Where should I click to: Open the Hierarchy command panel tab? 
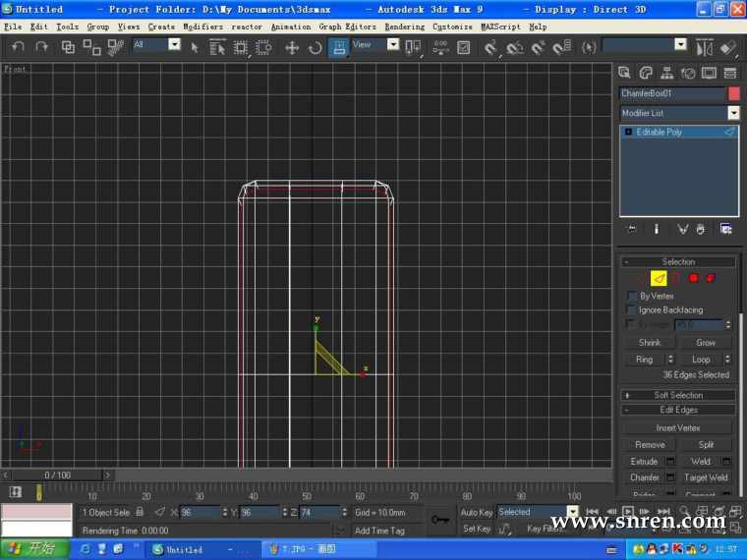(667, 73)
